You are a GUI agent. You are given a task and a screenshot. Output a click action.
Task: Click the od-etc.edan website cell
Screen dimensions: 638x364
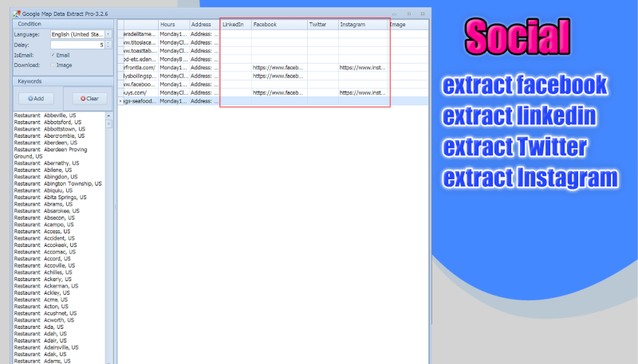[x=141, y=59]
